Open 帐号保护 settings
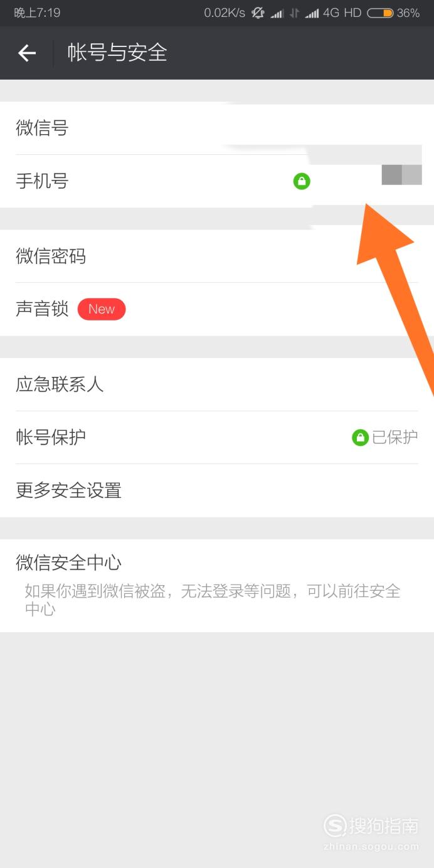 [x=217, y=438]
